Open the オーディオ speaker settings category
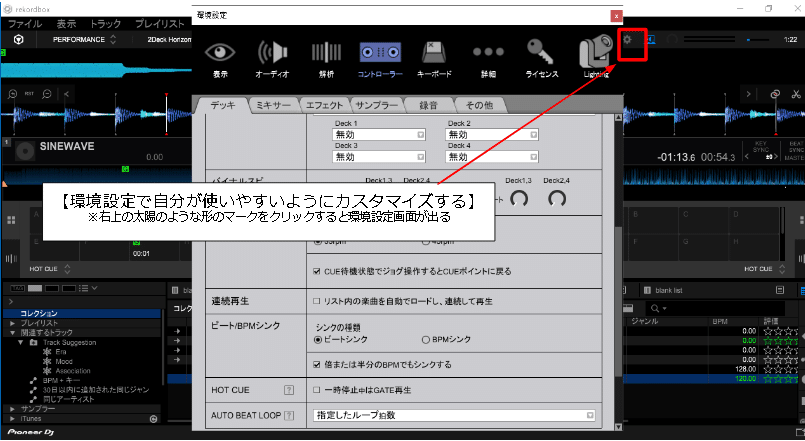This screenshot has width=805, height=441. (273, 59)
